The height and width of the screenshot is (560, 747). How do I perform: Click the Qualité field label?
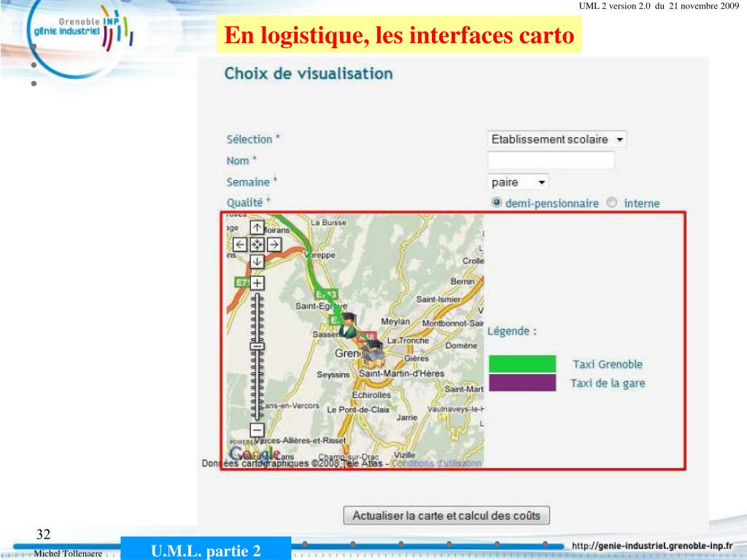(x=248, y=203)
